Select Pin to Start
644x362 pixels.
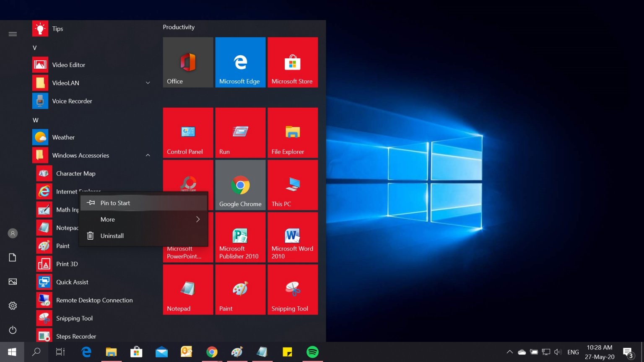[x=115, y=203]
